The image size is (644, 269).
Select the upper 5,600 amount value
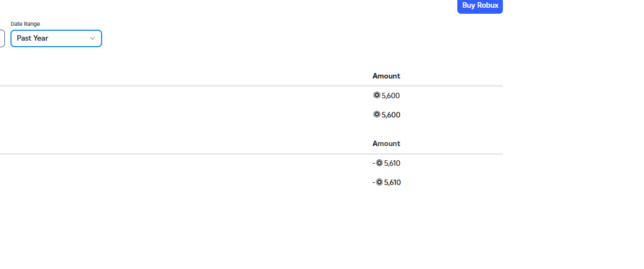click(x=390, y=96)
